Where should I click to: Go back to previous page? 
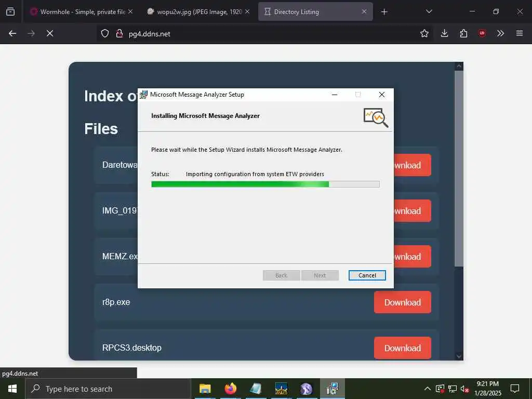(x=12, y=33)
